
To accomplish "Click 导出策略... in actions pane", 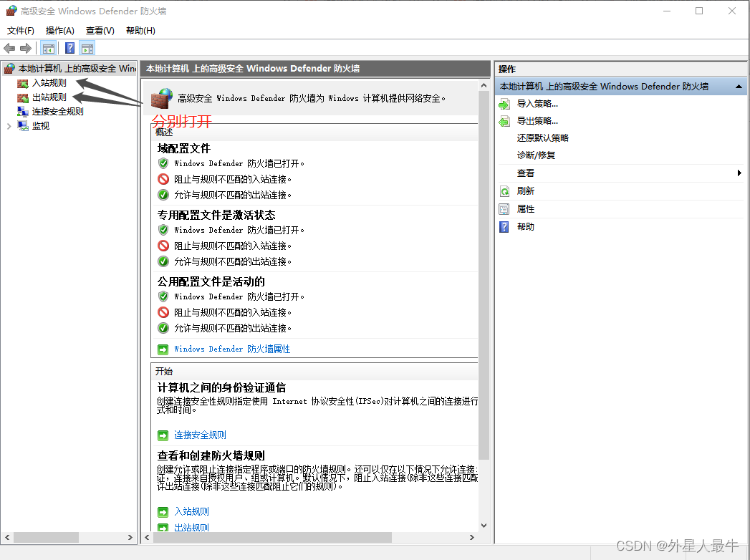I will click(x=537, y=121).
